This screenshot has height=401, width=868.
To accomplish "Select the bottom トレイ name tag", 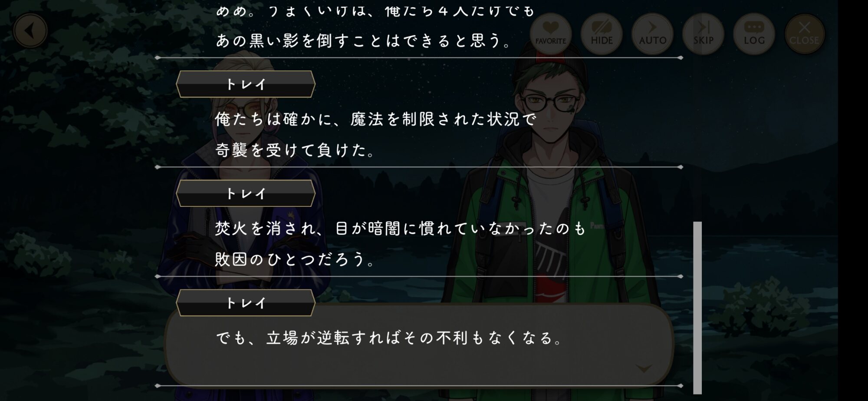I will tap(246, 303).
